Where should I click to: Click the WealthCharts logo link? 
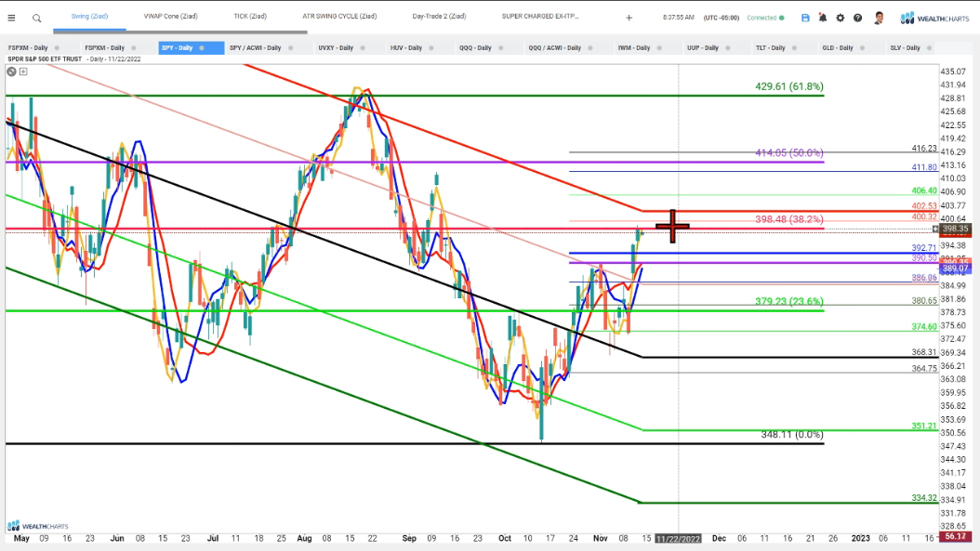pos(934,18)
